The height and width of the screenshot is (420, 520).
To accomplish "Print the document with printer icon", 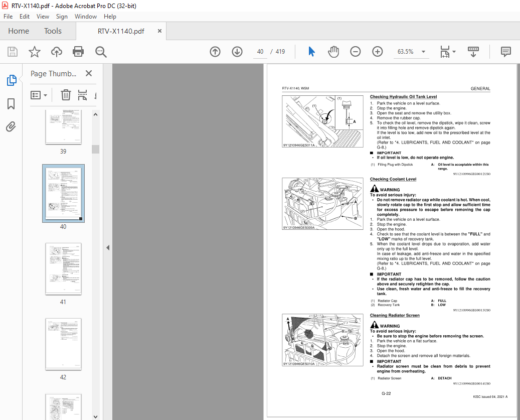I will [x=78, y=52].
